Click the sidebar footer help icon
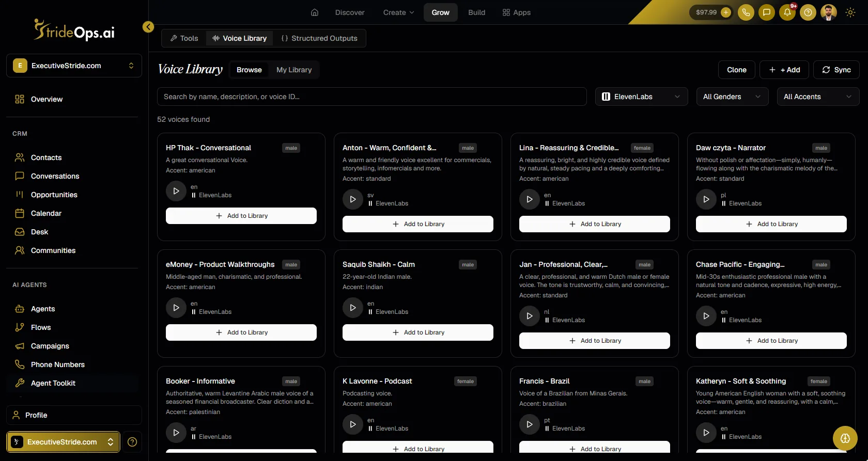Viewport: 868px width, 461px height. pyautogui.click(x=132, y=442)
